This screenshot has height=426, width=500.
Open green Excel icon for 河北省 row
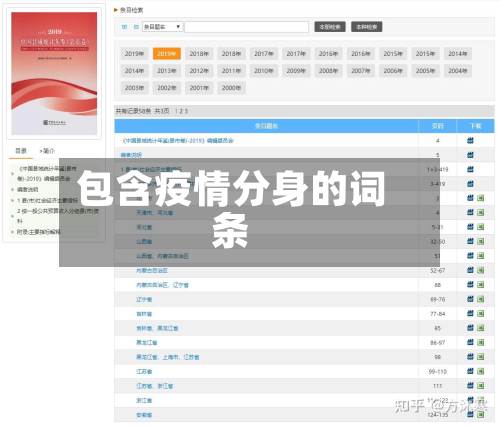coord(480,227)
